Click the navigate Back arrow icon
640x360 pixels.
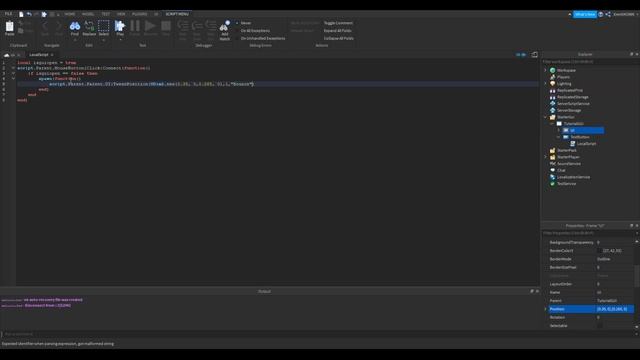click(45, 27)
